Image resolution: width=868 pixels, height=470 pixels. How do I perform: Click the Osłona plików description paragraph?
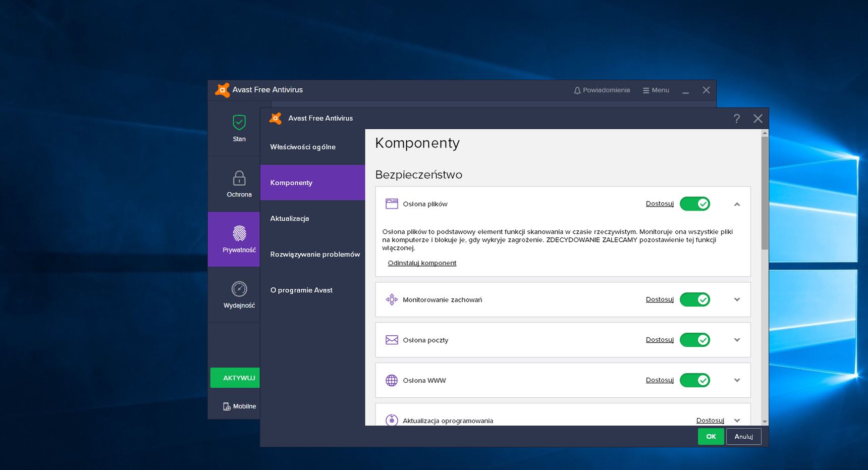[558, 240]
